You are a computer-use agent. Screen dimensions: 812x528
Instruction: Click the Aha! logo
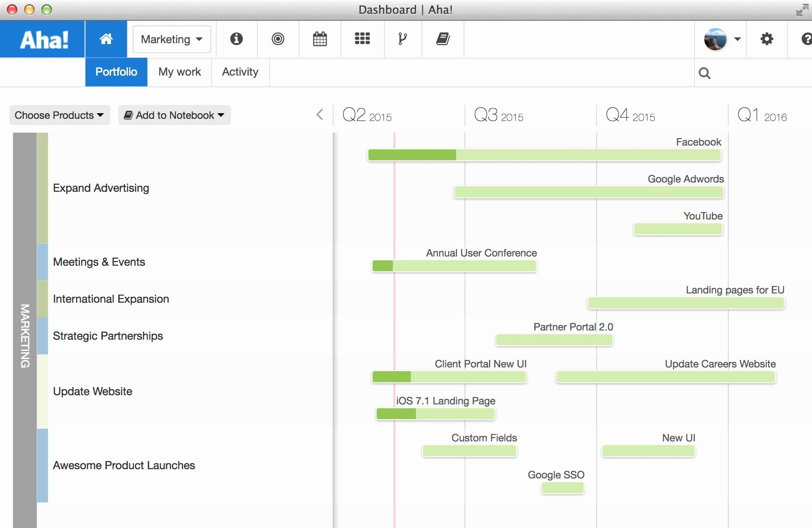(x=44, y=39)
